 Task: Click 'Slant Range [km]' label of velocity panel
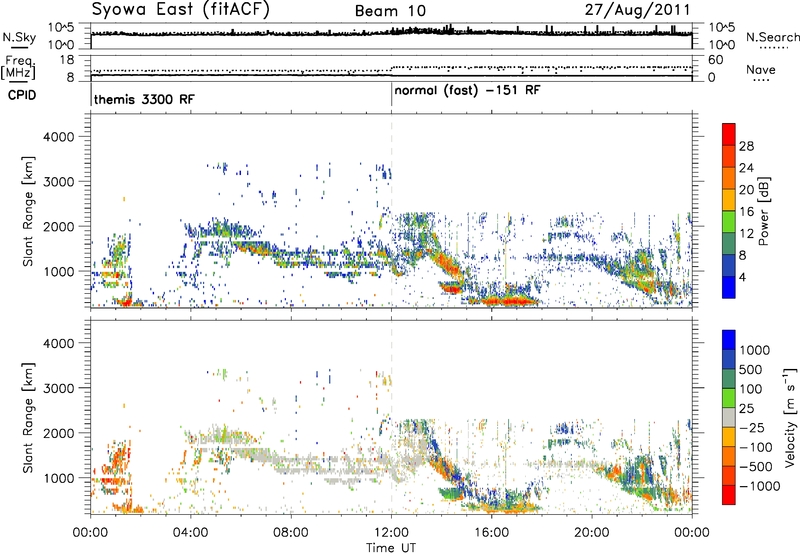point(28,417)
